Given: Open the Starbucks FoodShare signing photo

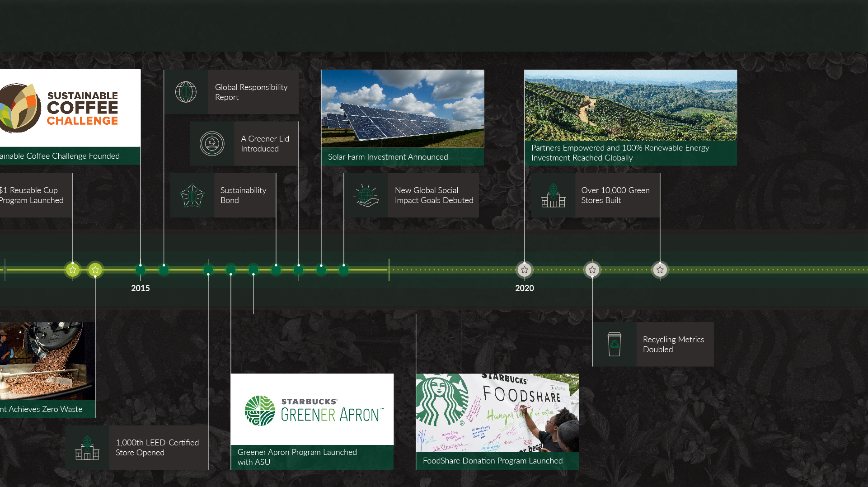Looking at the screenshot, I should 497,412.
